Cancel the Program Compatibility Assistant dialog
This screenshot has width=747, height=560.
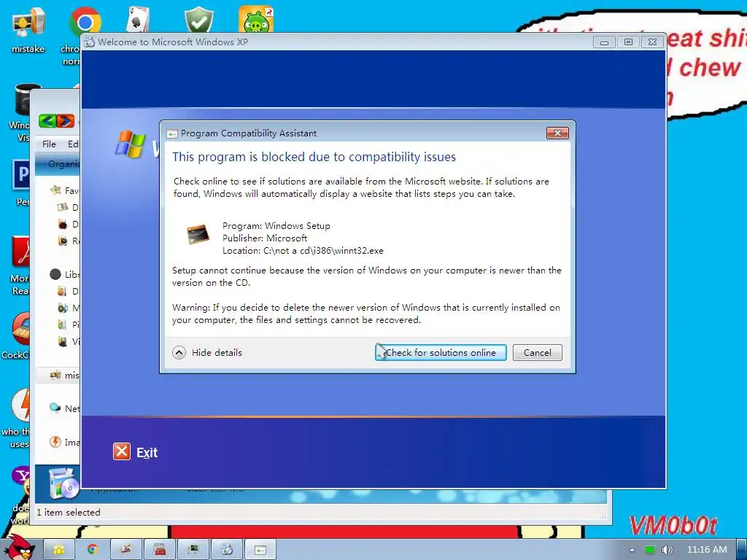click(538, 352)
